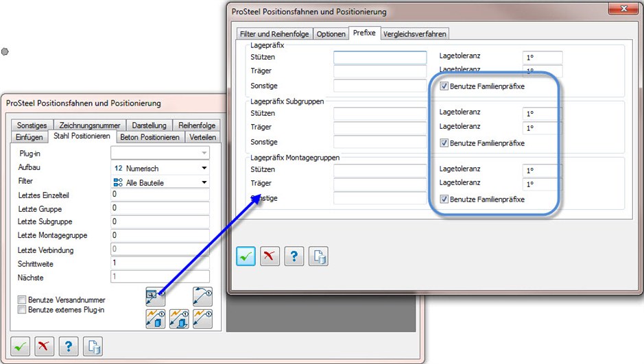
Task: Open the Plug-in dropdown
Action: [160, 153]
